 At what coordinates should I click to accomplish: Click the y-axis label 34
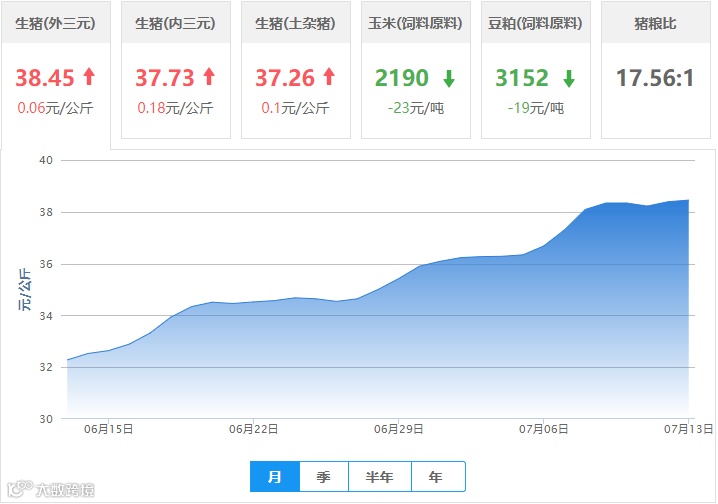(x=46, y=316)
